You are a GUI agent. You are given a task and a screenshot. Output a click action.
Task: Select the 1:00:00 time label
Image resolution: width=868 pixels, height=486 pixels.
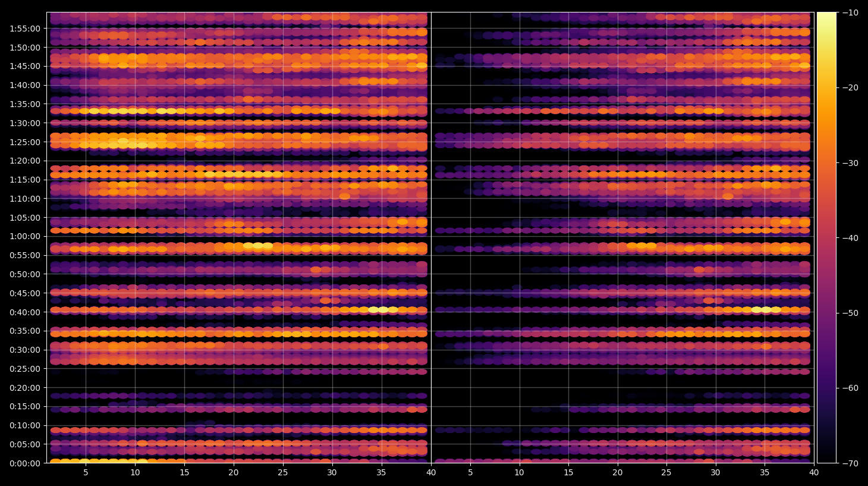point(25,236)
